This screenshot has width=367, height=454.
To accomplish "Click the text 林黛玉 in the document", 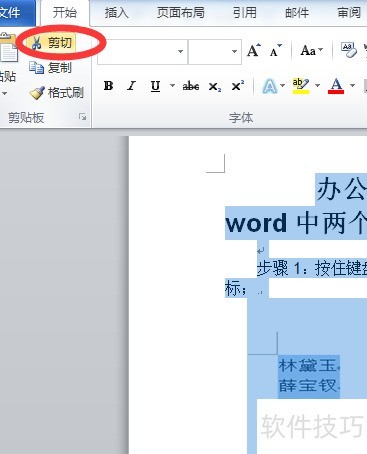I will pyautogui.click(x=307, y=366).
